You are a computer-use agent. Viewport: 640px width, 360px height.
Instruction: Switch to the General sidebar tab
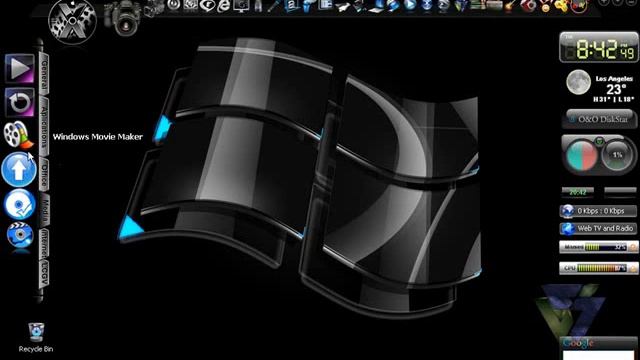click(44, 75)
